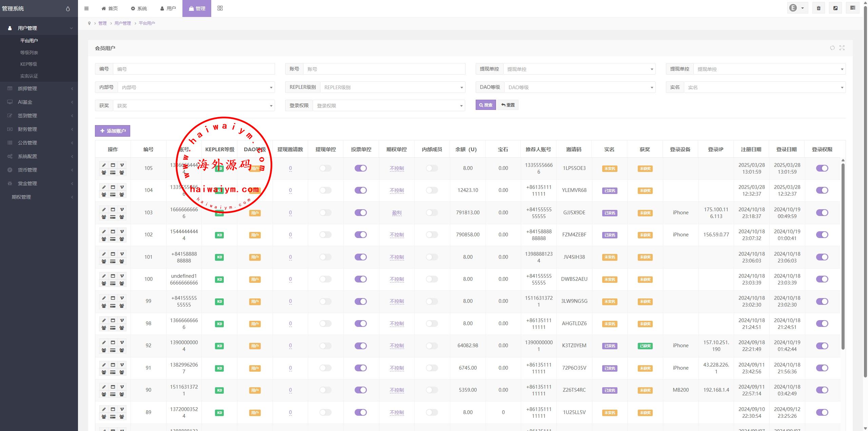Viewport: 868px width, 431px height.
Task: Open the DAO等级 filter dropdown
Action: [x=579, y=87]
